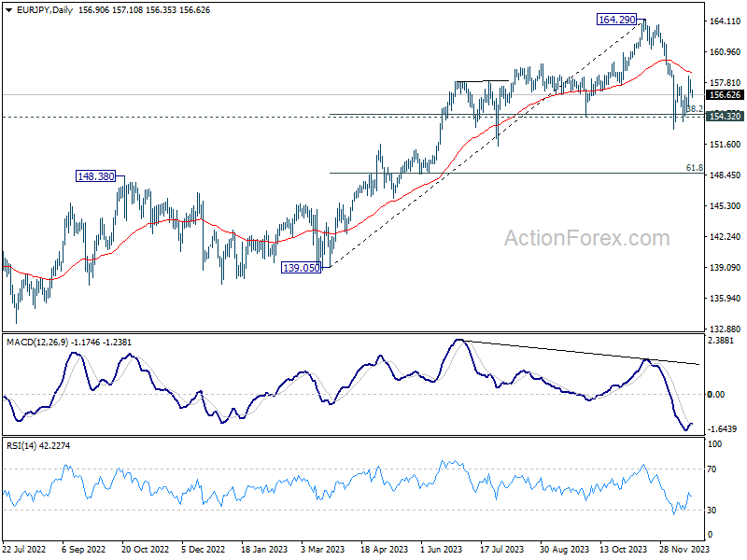Select the 38.2 Fibonacci level label
The height and width of the screenshot is (560, 747).
pyautogui.click(x=695, y=109)
